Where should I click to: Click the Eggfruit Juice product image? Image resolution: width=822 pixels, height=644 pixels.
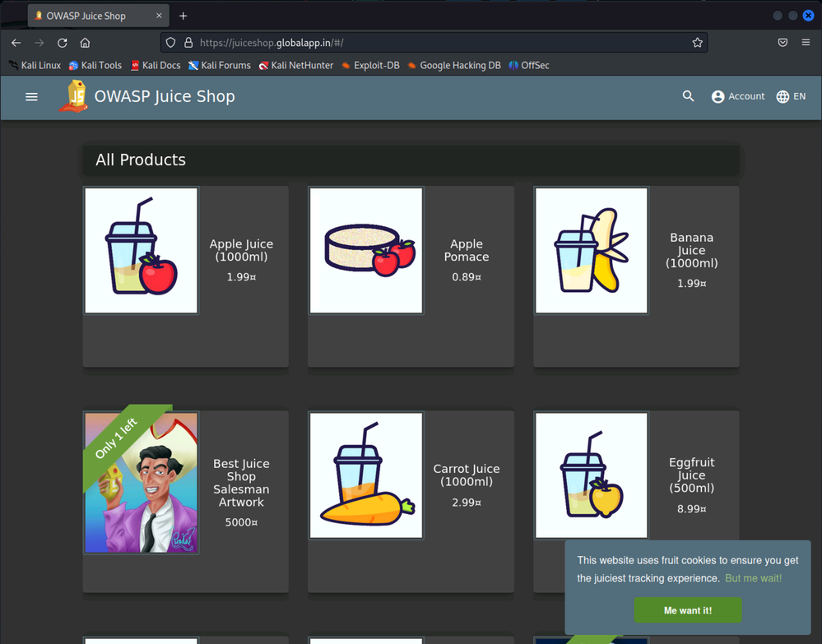pyautogui.click(x=592, y=475)
